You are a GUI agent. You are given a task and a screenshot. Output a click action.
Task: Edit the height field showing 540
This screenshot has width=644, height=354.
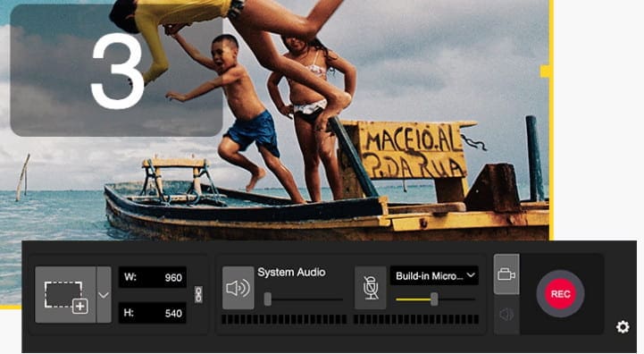[x=153, y=313]
